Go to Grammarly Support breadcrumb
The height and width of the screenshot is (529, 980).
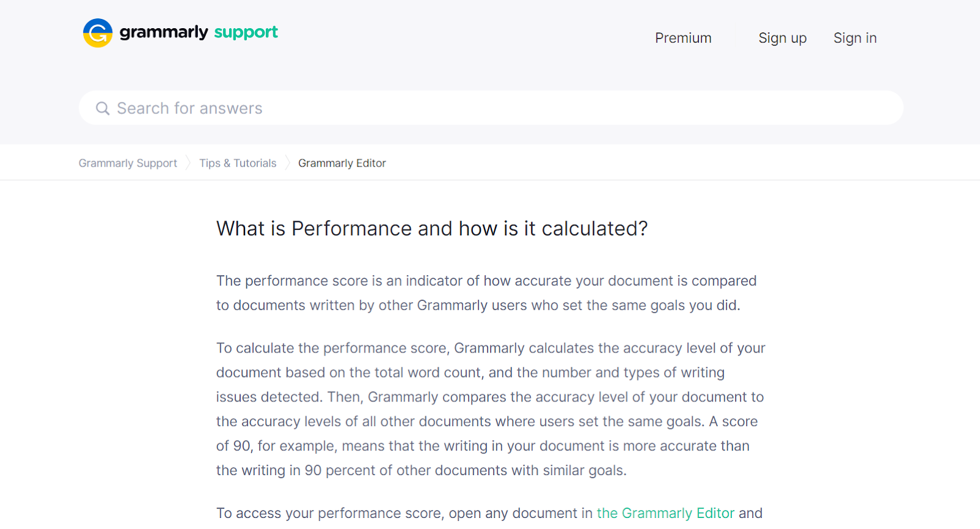pos(127,163)
